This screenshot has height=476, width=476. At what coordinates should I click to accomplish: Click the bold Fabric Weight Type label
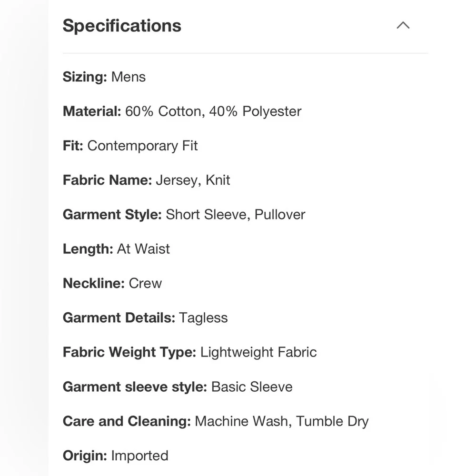click(129, 352)
